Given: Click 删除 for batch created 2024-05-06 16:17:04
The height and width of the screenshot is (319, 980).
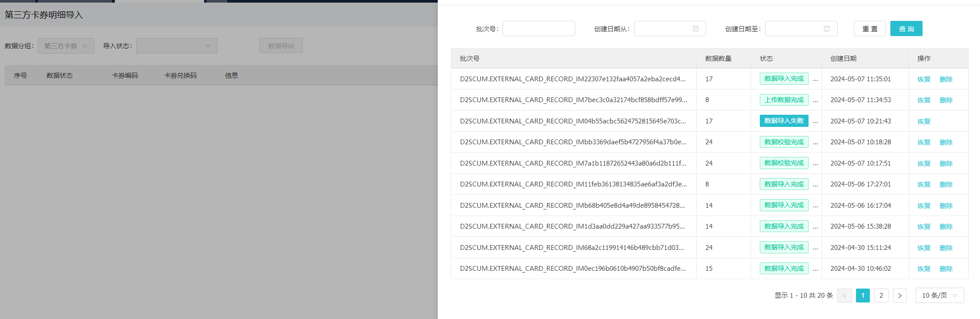Looking at the screenshot, I should [946, 206].
